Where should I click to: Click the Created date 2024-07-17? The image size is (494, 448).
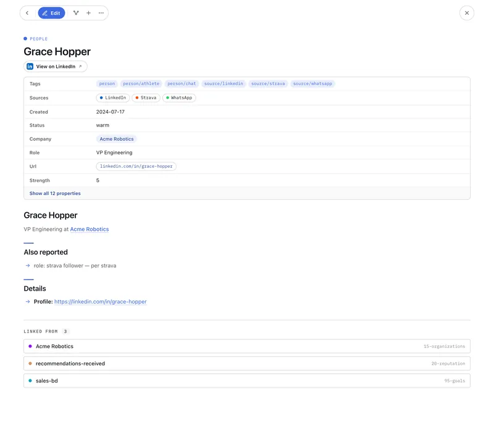click(x=111, y=112)
